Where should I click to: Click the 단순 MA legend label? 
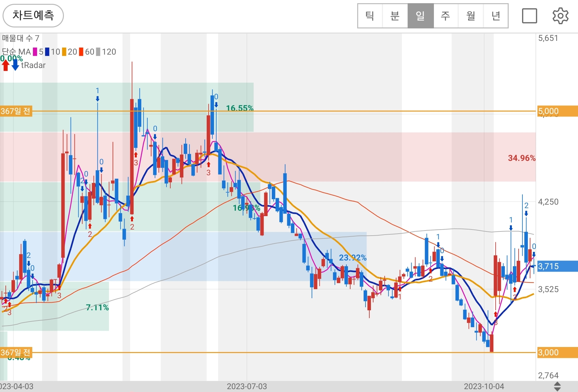pyautogui.click(x=16, y=52)
